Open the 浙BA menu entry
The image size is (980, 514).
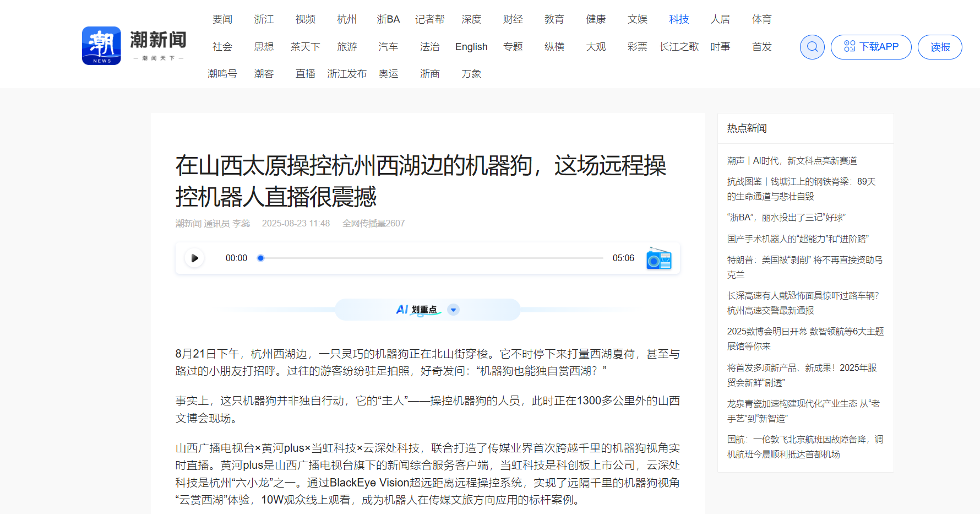pos(388,19)
